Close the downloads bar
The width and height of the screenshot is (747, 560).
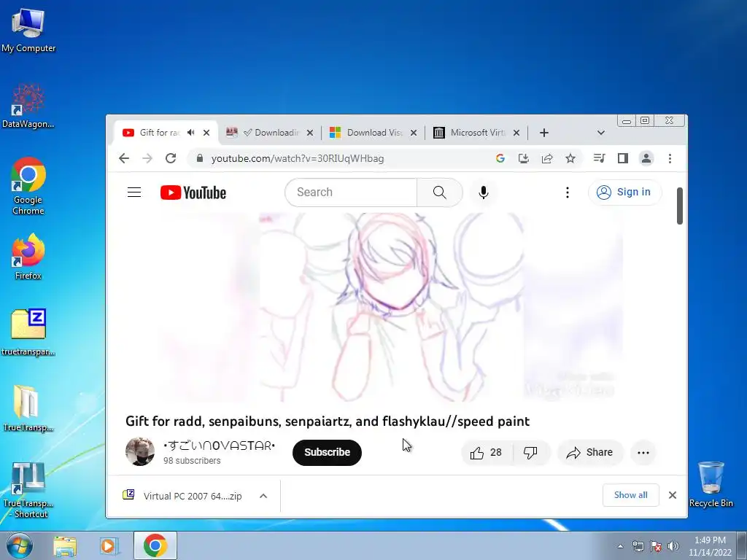pyautogui.click(x=672, y=495)
